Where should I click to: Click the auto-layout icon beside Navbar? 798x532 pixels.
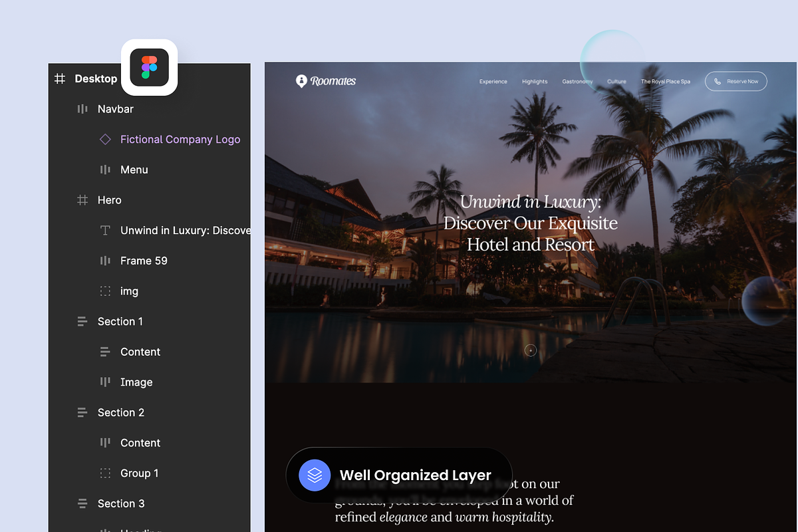82,109
